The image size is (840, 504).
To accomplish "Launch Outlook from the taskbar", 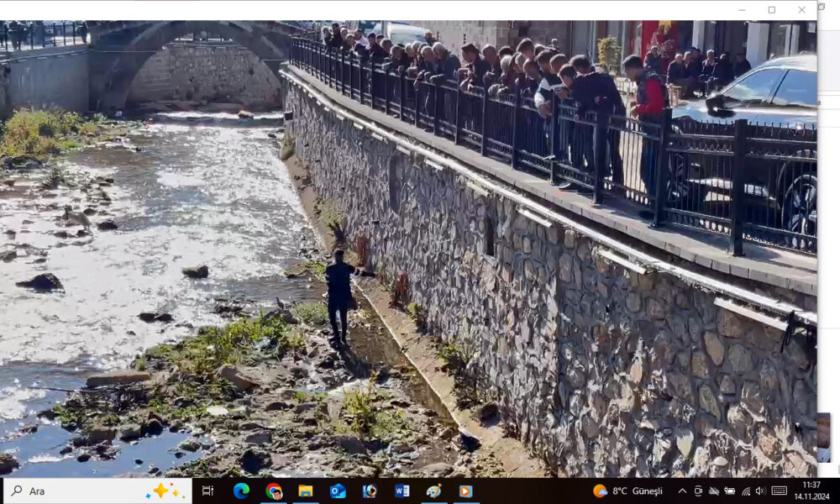I will click(338, 491).
